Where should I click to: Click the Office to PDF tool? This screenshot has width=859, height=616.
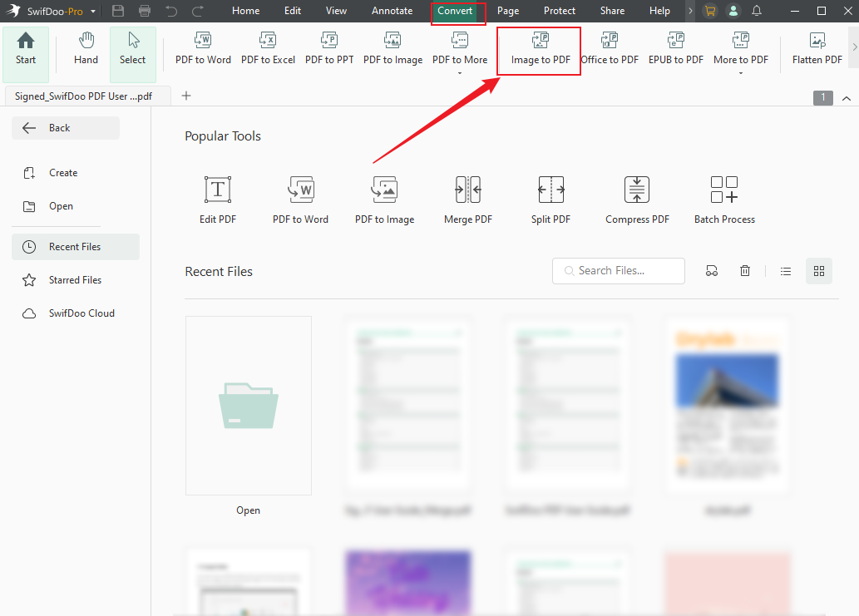click(x=610, y=48)
